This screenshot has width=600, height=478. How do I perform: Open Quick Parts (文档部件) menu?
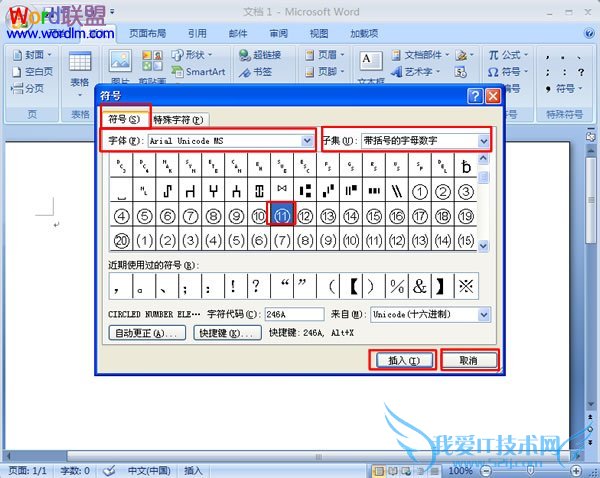[x=420, y=55]
